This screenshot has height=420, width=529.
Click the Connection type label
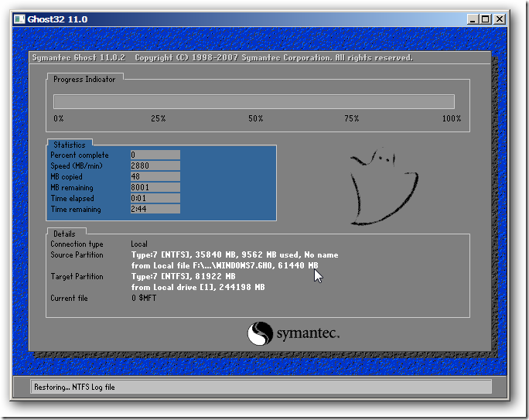pos(77,244)
